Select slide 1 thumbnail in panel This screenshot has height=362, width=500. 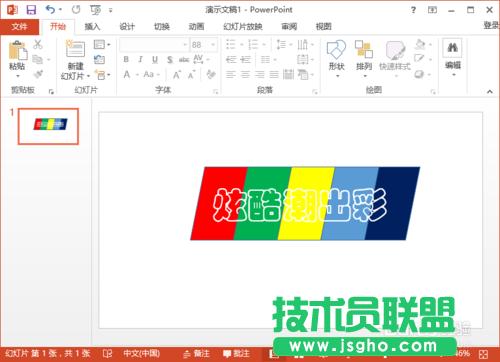point(48,126)
